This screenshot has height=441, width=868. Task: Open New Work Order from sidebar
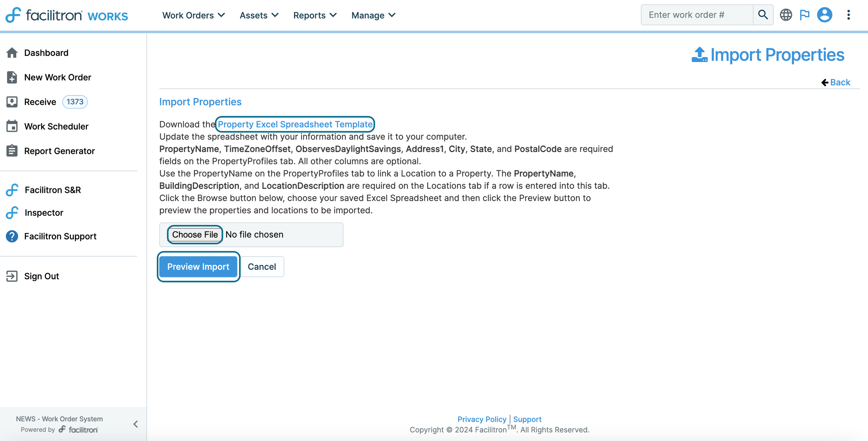tap(58, 77)
